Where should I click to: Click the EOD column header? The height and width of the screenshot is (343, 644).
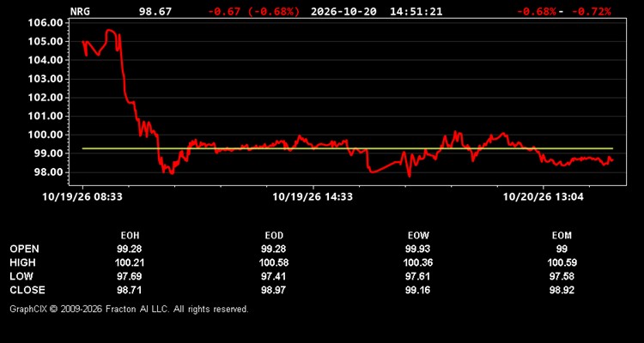[x=274, y=236]
